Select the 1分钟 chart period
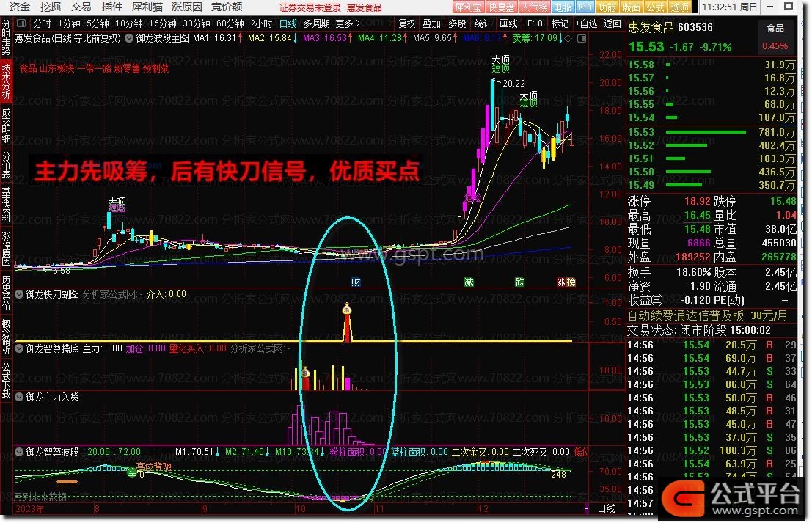Screen dimensions: 812x523 tap(69, 23)
